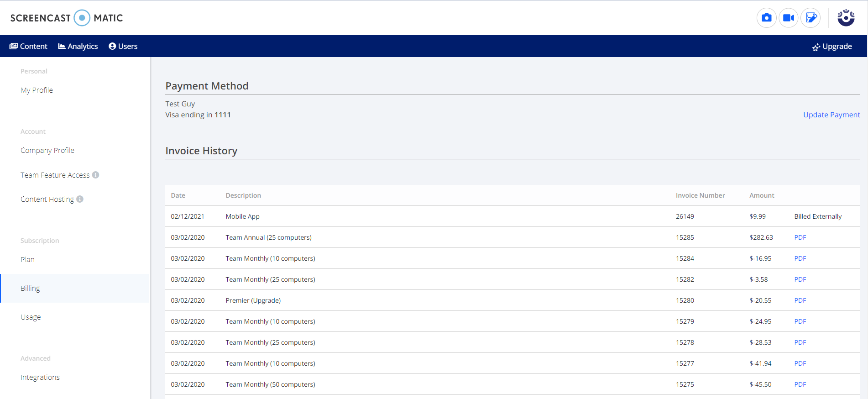This screenshot has height=399, width=868.
Task: Click invoice number 26149
Action: click(x=685, y=216)
